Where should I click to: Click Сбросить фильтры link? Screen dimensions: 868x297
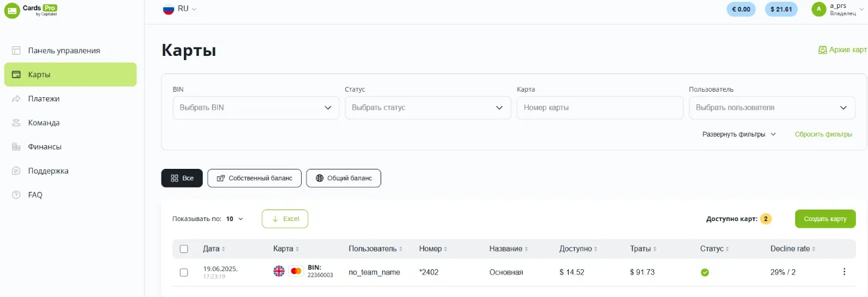[x=824, y=134]
